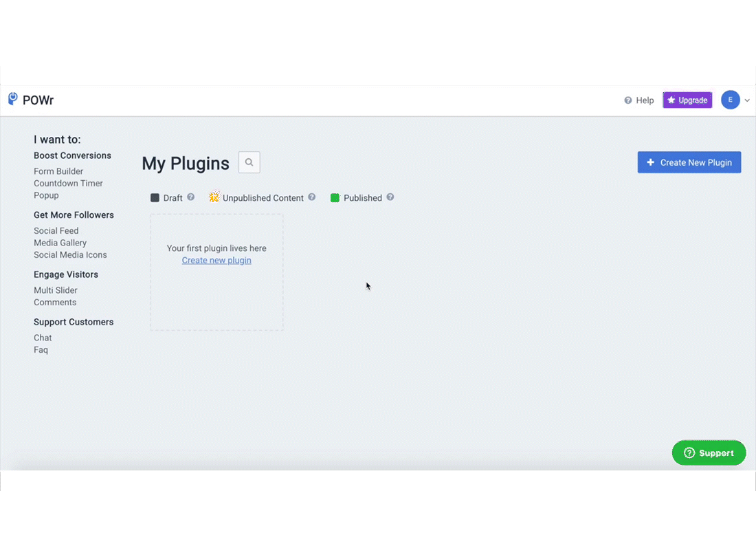Open the green Support chat button
The height and width of the screenshot is (557, 756).
709,453
